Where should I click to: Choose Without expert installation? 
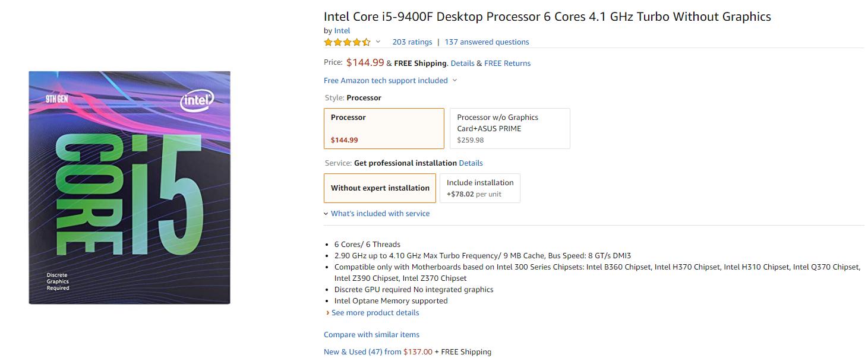[380, 188]
